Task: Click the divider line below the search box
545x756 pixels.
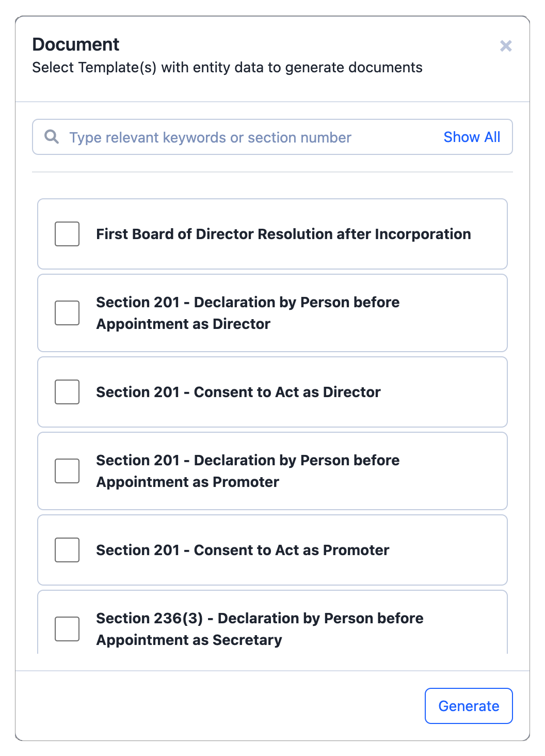Action: click(x=272, y=172)
